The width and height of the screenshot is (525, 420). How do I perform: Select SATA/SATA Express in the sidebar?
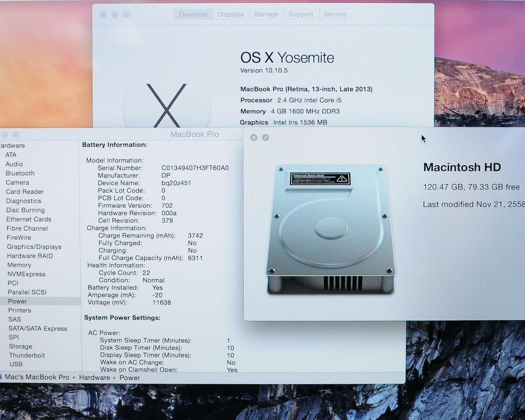pyautogui.click(x=38, y=329)
